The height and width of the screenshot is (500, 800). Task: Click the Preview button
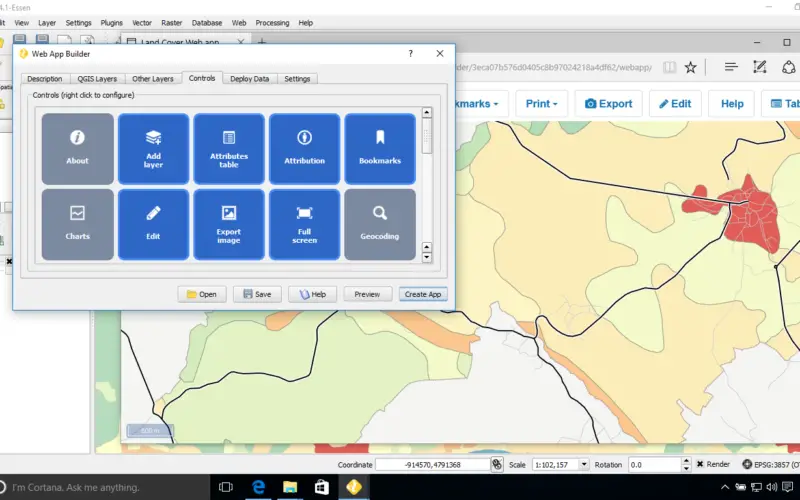(x=367, y=294)
